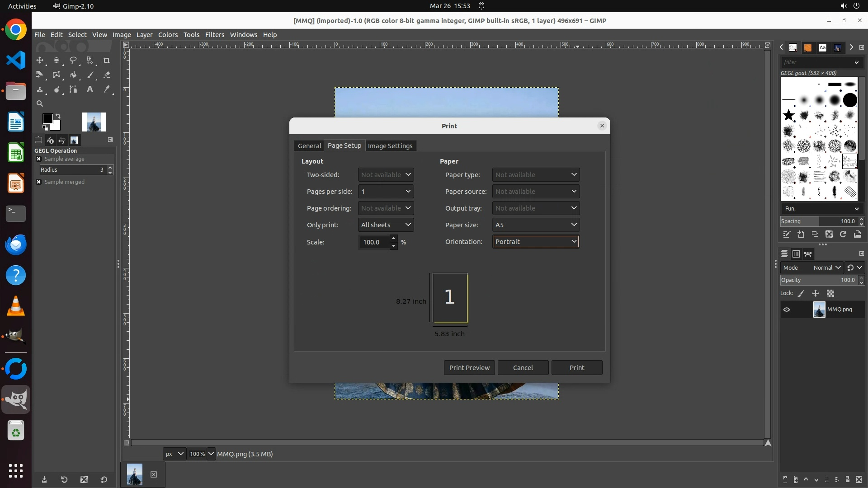Expand the Orientation combo box
The width and height of the screenshot is (868, 488).
tap(536, 242)
